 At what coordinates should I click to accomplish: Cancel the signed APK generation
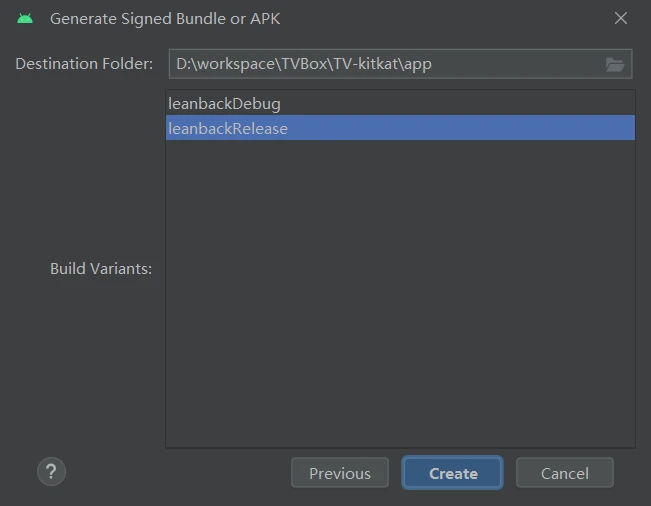pos(564,473)
